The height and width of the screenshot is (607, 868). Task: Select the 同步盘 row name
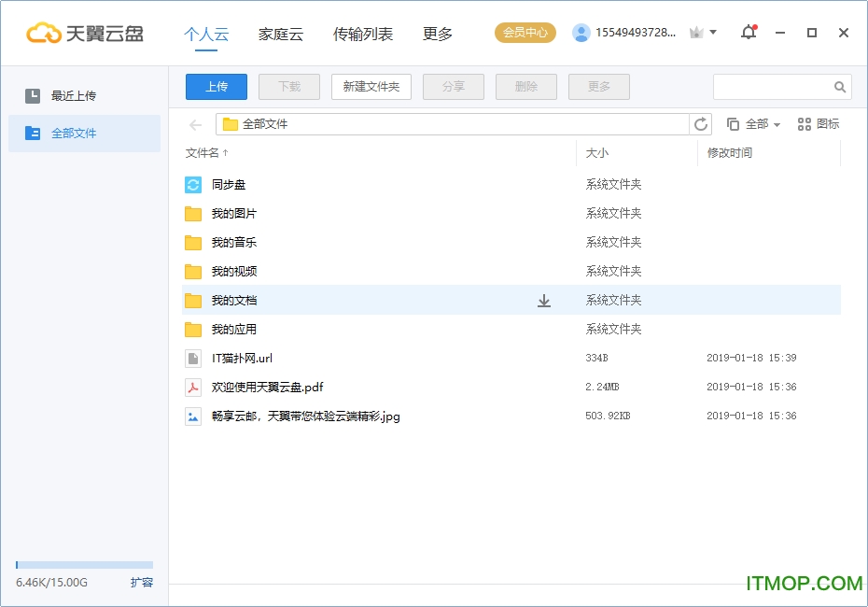click(x=228, y=184)
